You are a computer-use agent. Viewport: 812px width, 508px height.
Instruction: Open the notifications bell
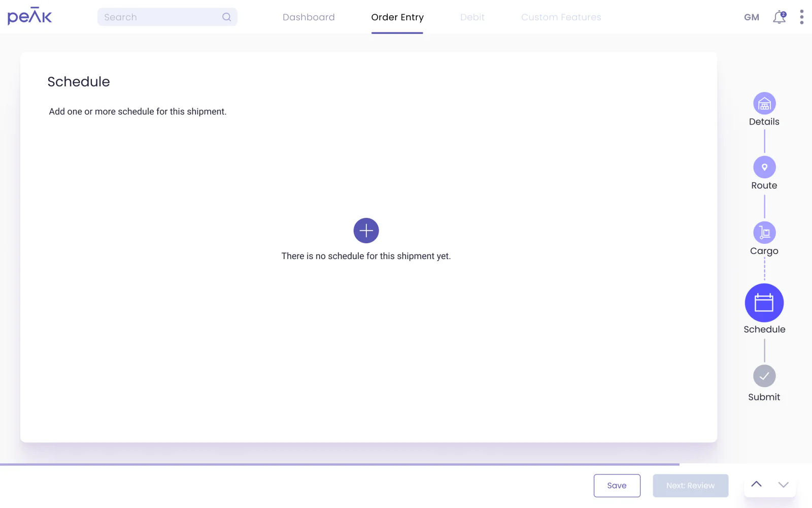tap(779, 17)
